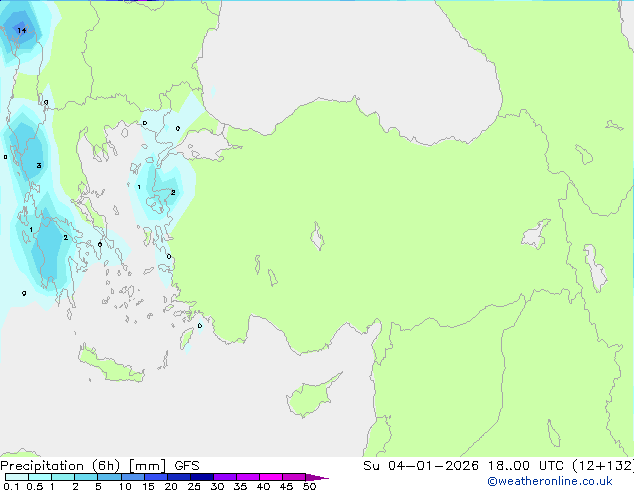Click the '25' legend scale value
Viewport: 634px width, 490px height.
pos(194,486)
